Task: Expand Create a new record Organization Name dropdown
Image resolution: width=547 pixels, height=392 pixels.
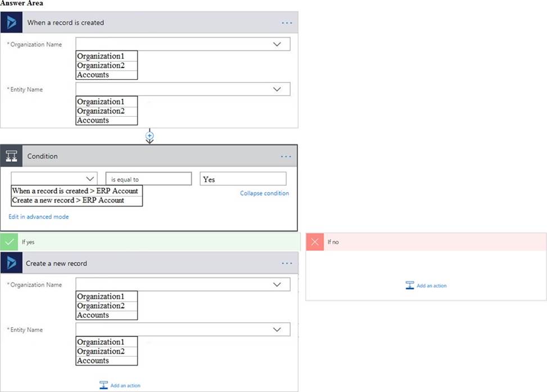Action: point(277,285)
